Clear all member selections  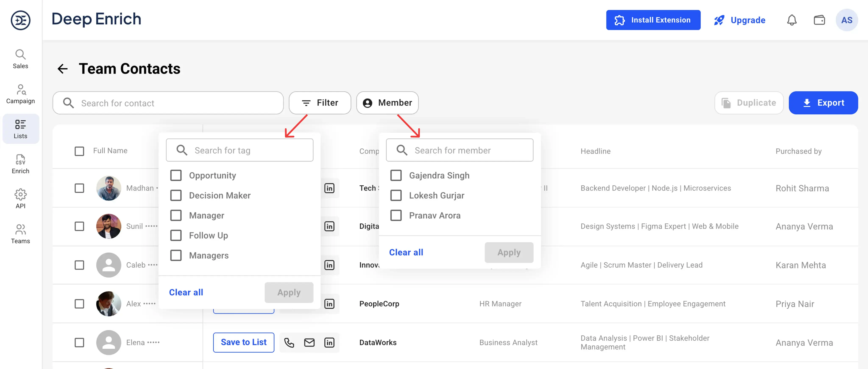pyautogui.click(x=406, y=252)
